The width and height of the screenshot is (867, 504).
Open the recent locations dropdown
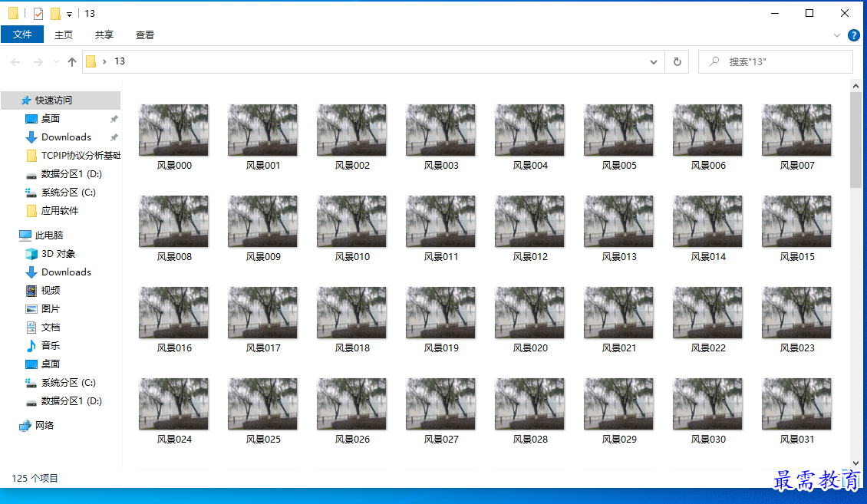pos(56,62)
